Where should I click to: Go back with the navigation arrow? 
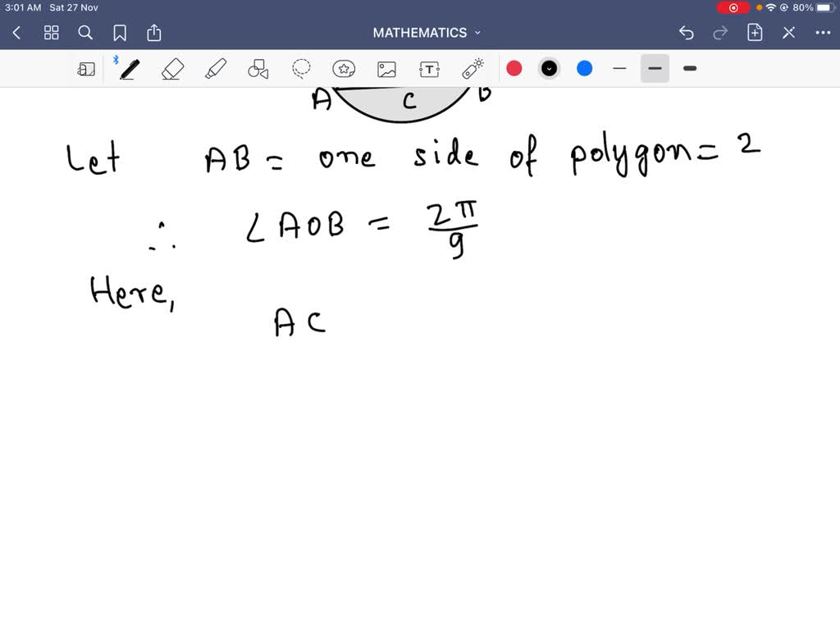pyautogui.click(x=16, y=32)
